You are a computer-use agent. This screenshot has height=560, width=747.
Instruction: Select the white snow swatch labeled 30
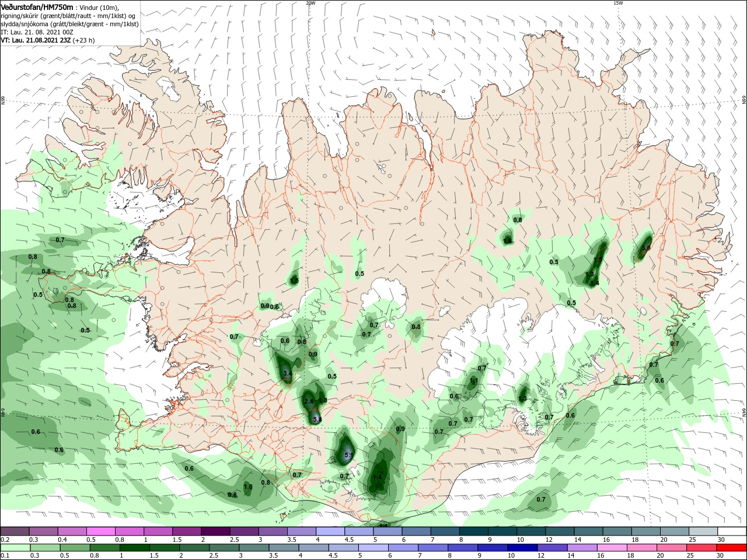(732, 531)
